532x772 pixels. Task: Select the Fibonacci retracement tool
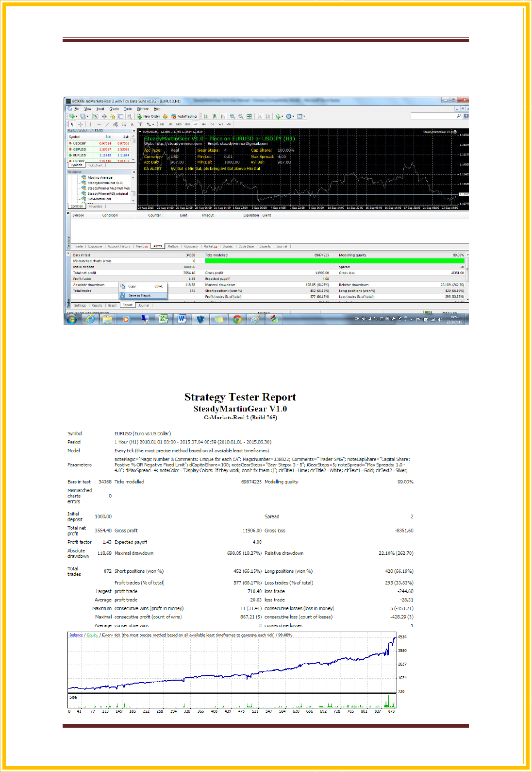[x=124, y=124]
